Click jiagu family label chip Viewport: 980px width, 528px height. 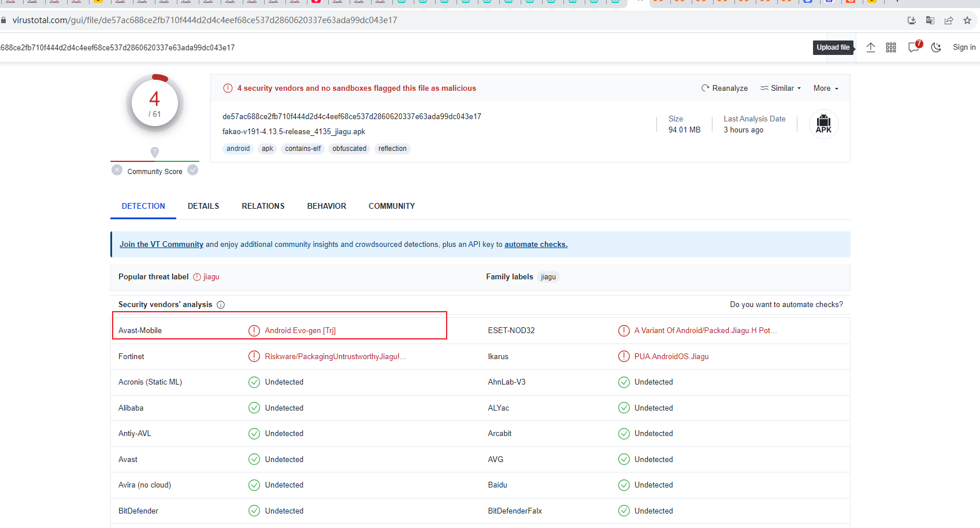click(548, 277)
